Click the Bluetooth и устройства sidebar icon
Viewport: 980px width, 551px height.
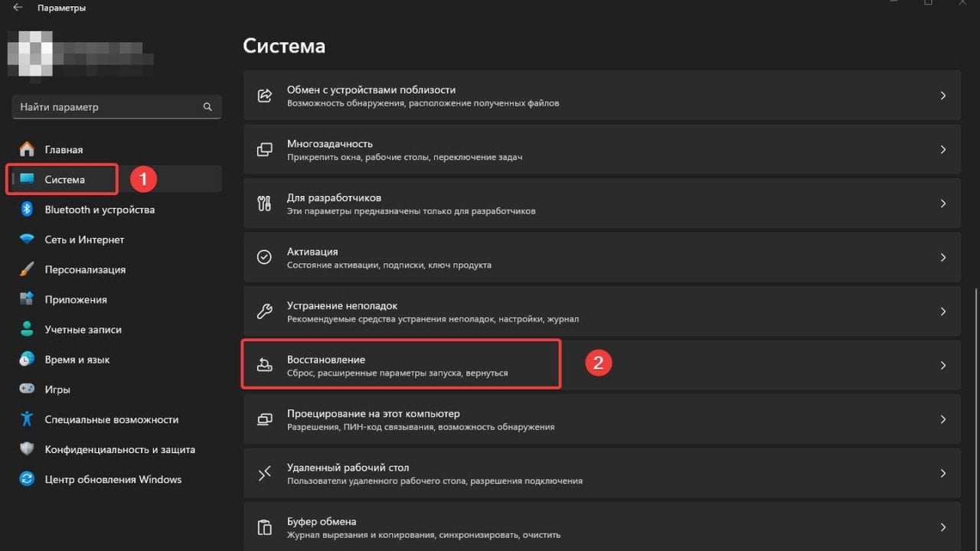coord(27,209)
